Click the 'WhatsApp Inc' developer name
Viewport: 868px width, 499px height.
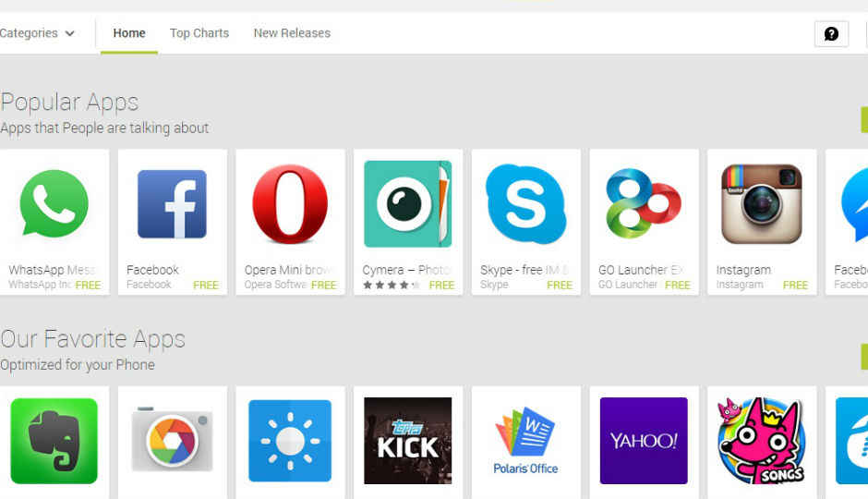[41, 285]
